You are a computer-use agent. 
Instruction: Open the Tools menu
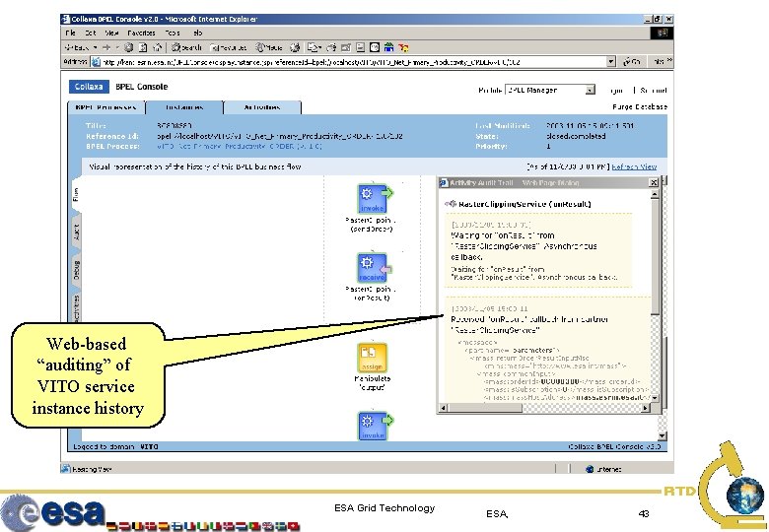(x=173, y=33)
